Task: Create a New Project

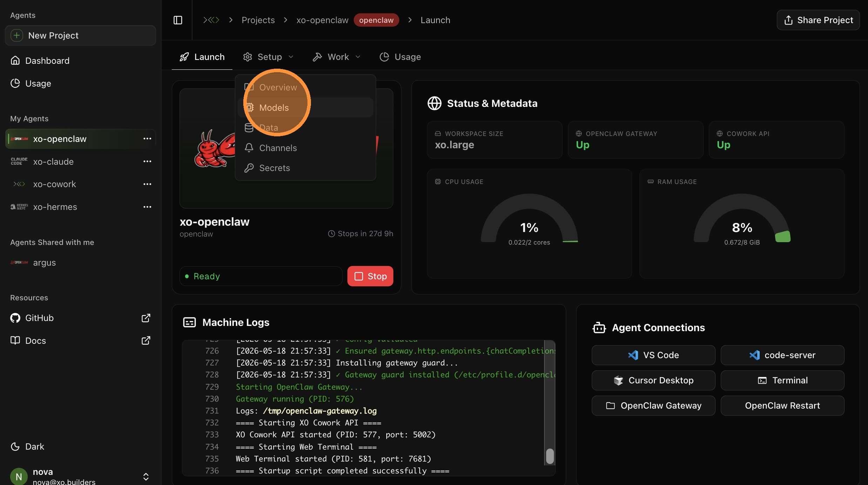Action: click(x=80, y=35)
